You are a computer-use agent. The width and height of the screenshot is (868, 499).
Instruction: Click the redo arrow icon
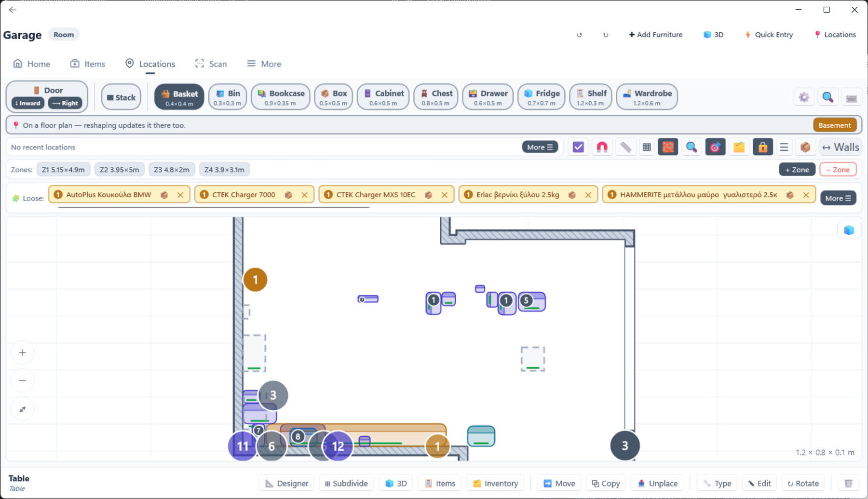(x=606, y=35)
